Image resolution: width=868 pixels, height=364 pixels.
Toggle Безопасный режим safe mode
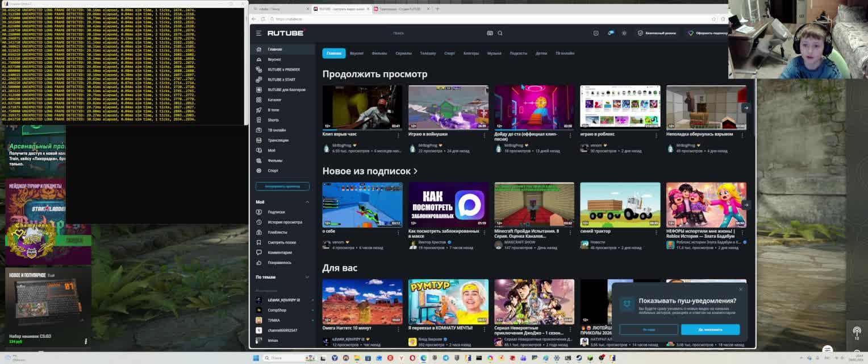point(657,33)
